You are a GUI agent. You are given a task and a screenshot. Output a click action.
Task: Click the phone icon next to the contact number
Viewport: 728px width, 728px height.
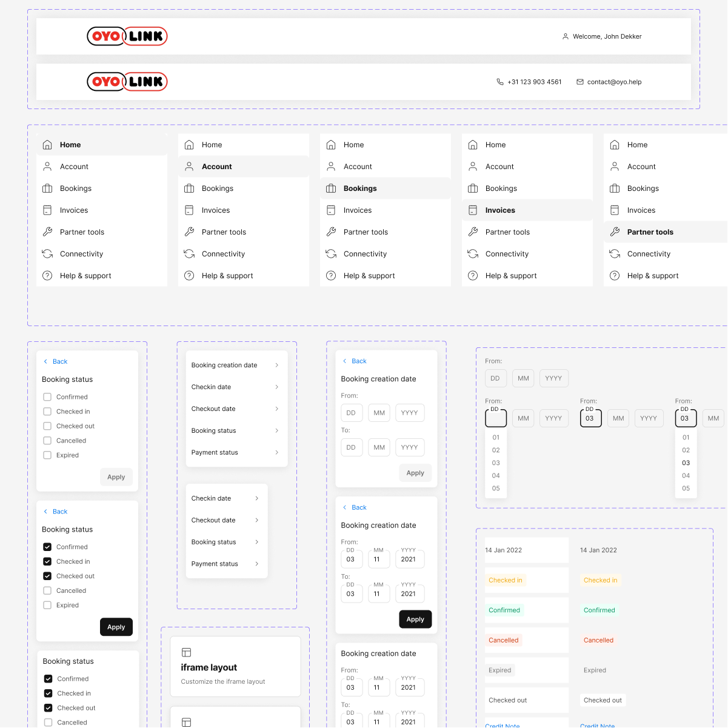tap(499, 81)
